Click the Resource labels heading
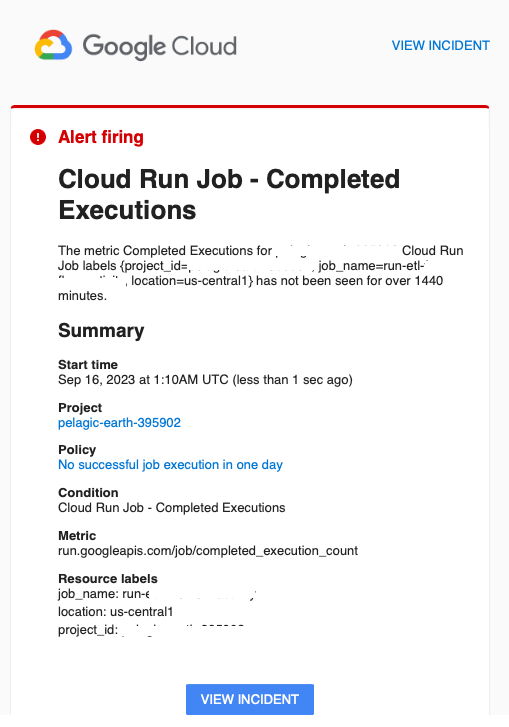This screenshot has width=509, height=727. (x=108, y=579)
